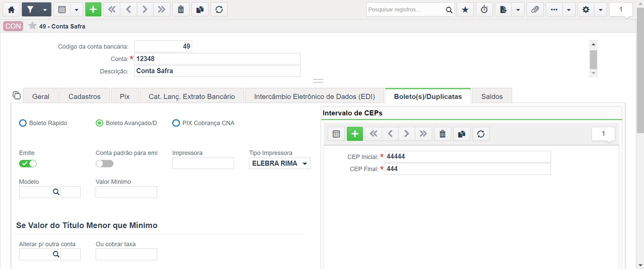Viewport: 644px width, 269px height.
Task: Open Intercâmbio Eletrônico de Dados (EDI) tab
Action: pyautogui.click(x=315, y=96)
